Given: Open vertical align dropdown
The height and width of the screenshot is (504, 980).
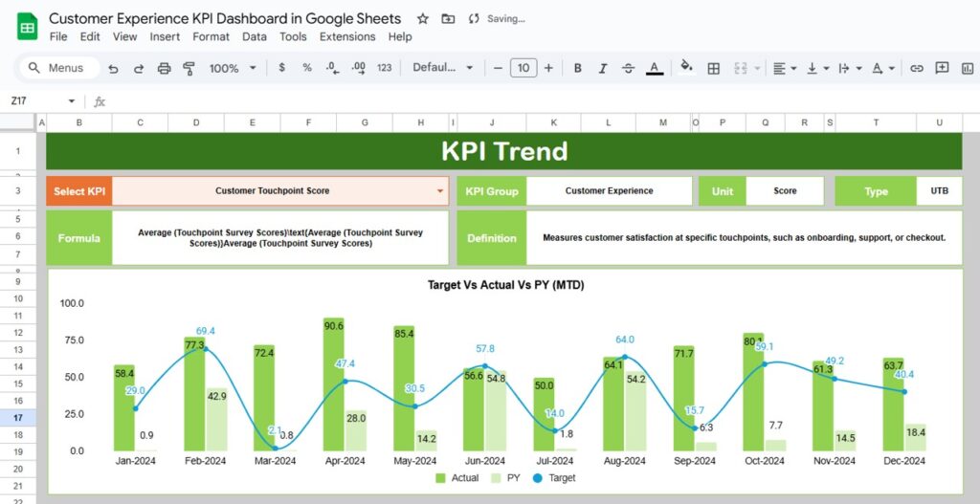Looking at the screenshot, I should click(x=817, y=68).
